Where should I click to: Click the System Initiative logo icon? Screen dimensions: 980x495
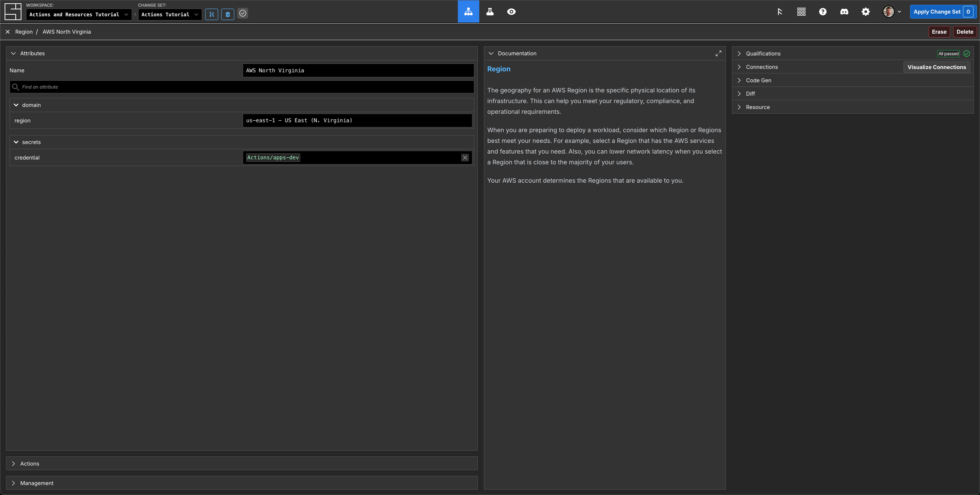[13, 11]
